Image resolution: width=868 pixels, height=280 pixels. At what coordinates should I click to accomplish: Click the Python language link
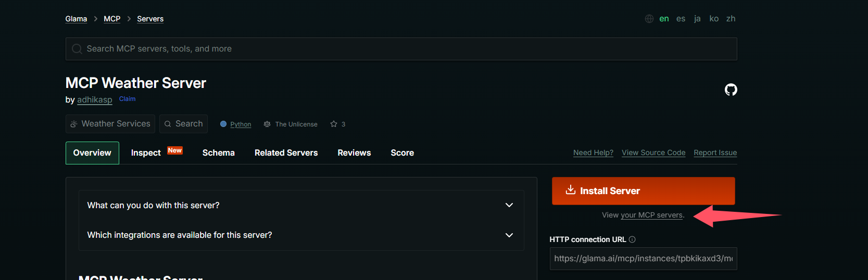pos(241,124)
